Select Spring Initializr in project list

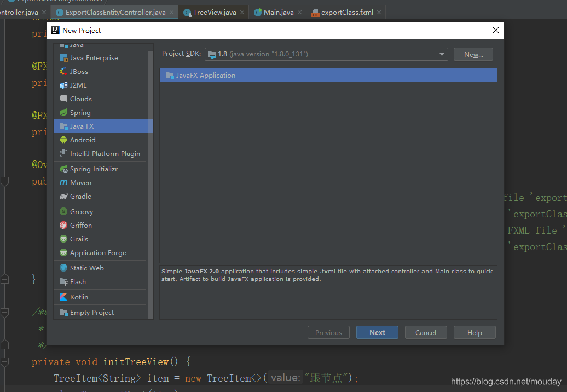tap(101, 169)
